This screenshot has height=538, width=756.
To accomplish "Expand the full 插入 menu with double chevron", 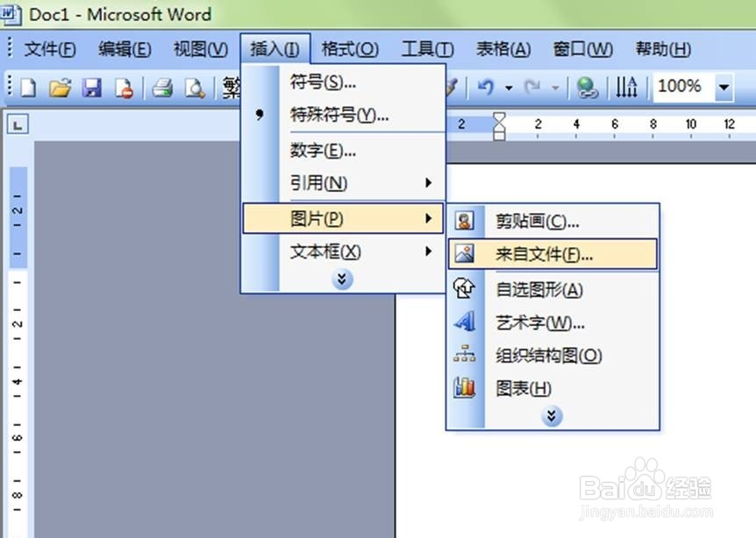I will click(342, 279).
